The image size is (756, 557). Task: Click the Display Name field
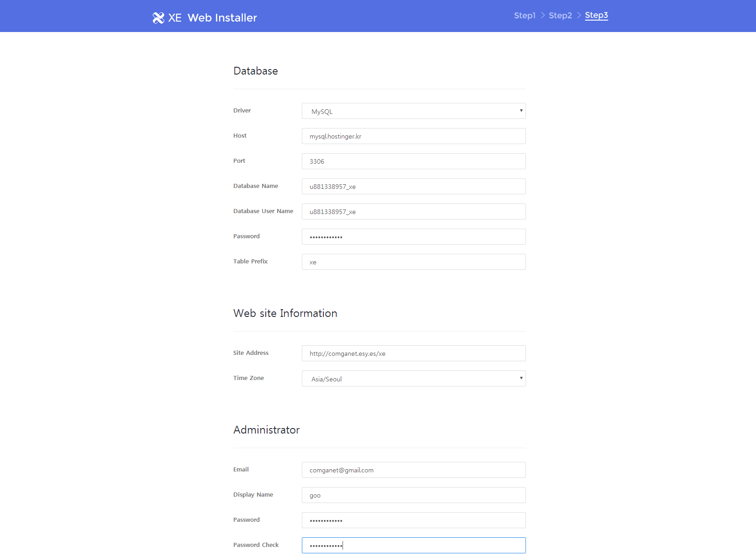pos(413,495)
